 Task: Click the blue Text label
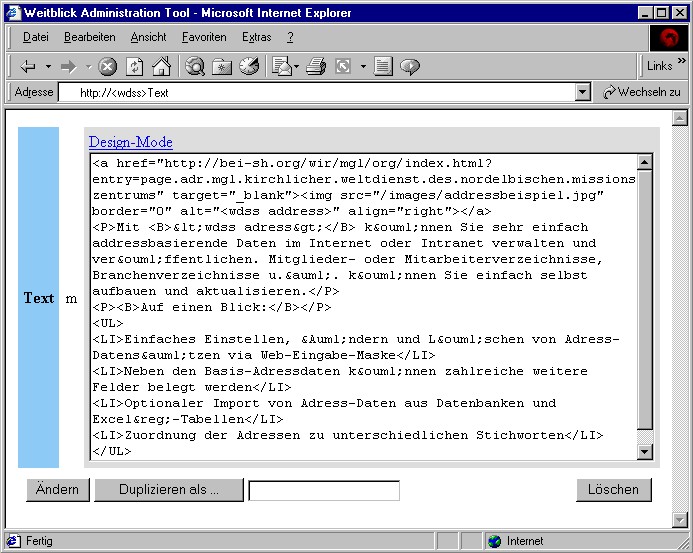[x=38, y=297]
